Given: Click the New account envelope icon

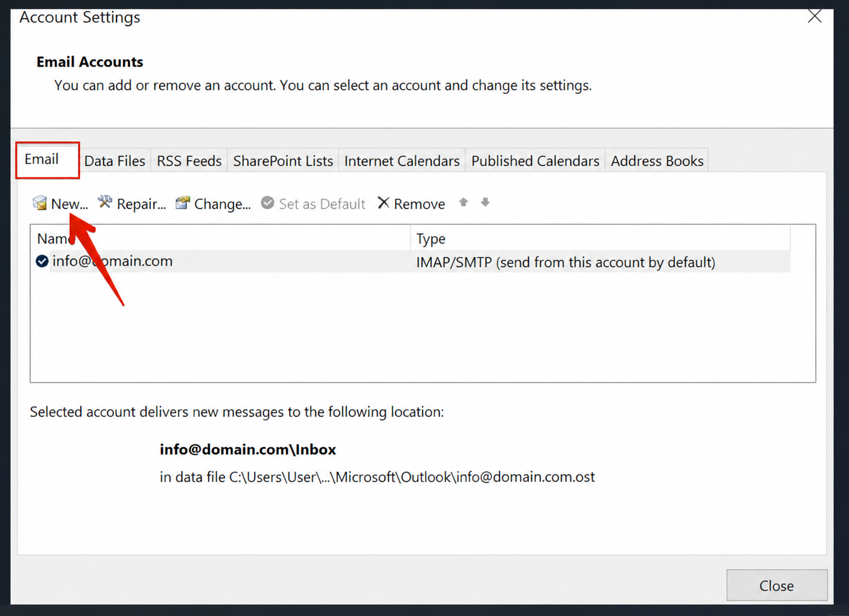Looking at the screenshot, I should point(40,202).
